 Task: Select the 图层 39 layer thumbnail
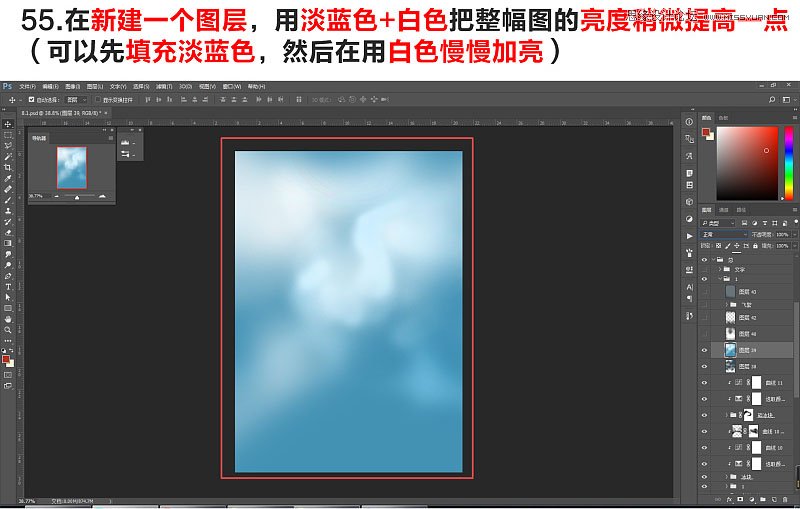731,350
